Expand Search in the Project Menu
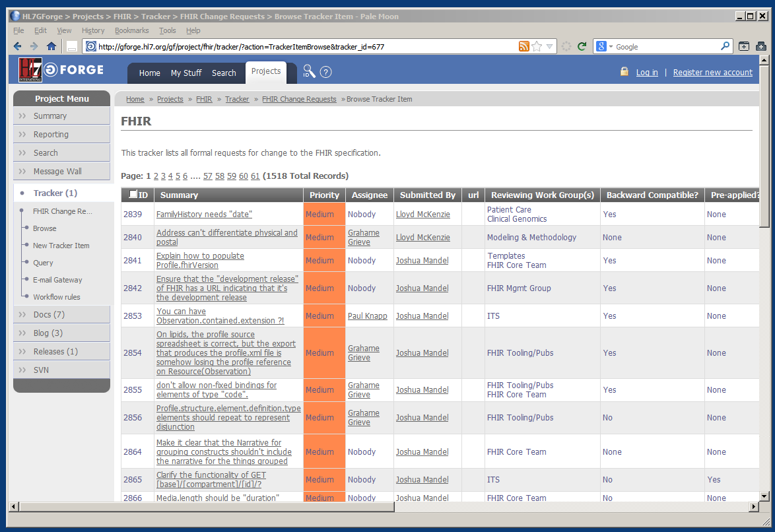The width and height of the screenshot is (775, 532). click(62, 152)
